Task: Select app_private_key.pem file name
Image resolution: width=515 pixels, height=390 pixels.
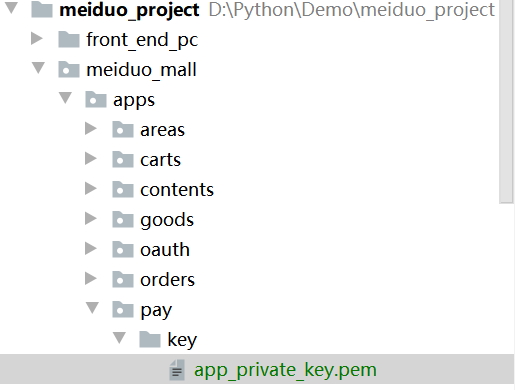Action: (285, 370)
